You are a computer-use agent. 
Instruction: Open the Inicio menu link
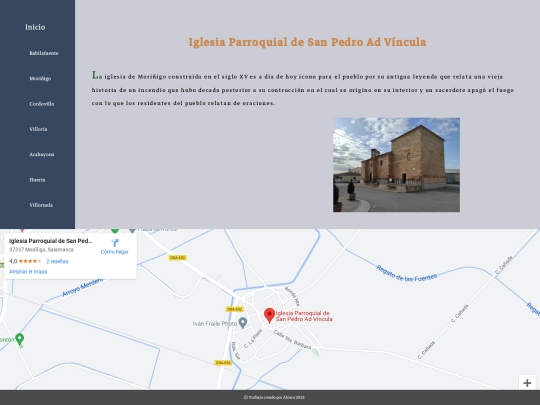(35, 27)
